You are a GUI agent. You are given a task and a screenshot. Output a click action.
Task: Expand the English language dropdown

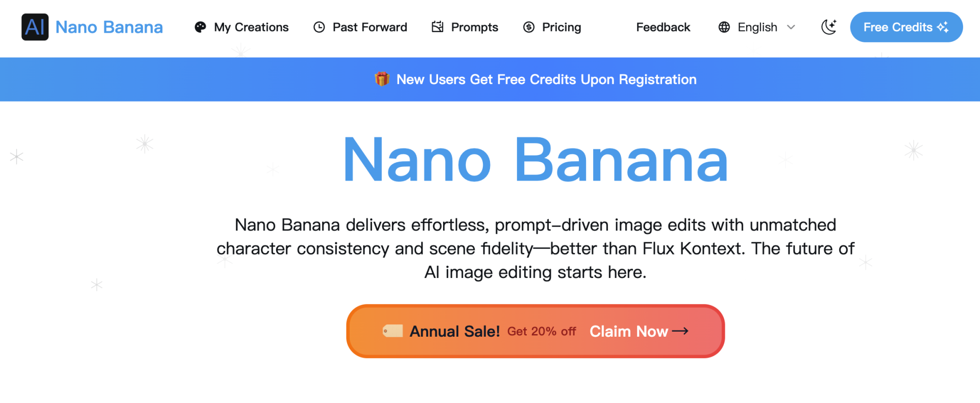[x=757, y=27]
